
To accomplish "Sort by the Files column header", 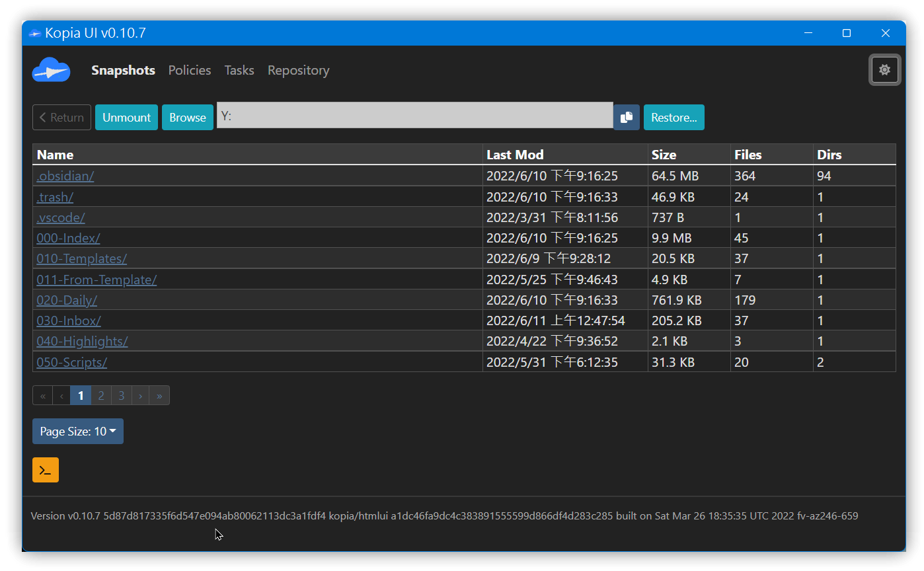I will (772, 155).
